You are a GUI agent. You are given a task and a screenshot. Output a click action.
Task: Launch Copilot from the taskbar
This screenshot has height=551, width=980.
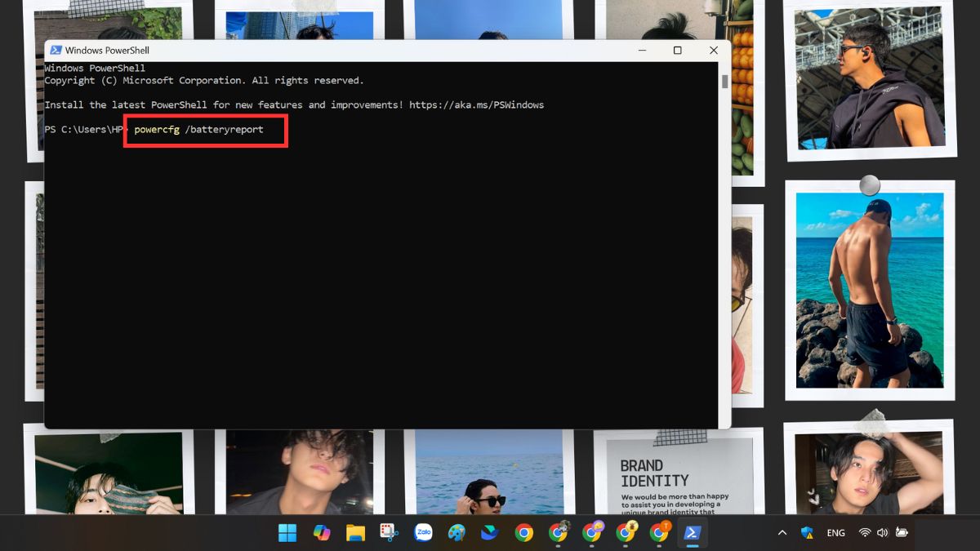tap(322, 533)
